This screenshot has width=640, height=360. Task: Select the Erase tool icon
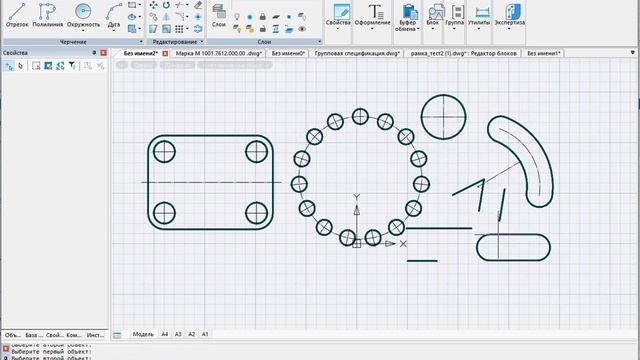tap(198, 5)
